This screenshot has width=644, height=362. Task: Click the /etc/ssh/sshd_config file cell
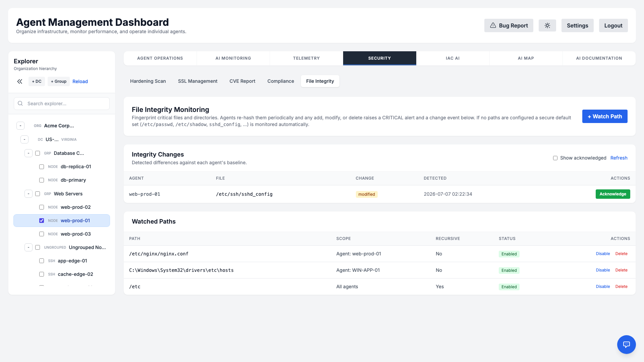point(244,194)
